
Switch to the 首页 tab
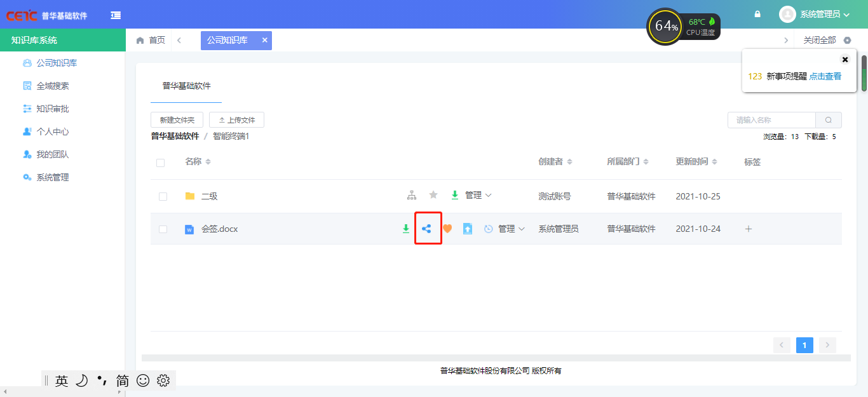click(151, 40)
